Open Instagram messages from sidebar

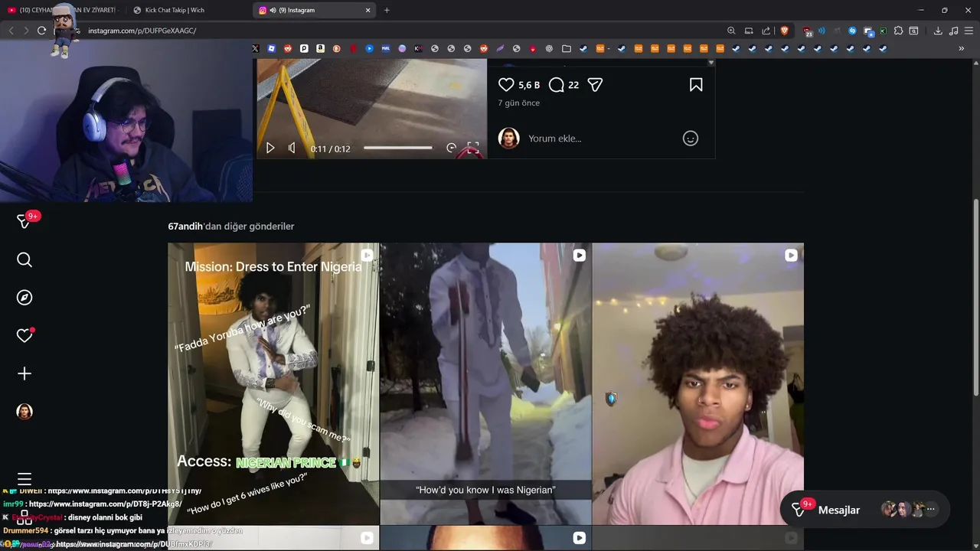[x=24, y=222]
